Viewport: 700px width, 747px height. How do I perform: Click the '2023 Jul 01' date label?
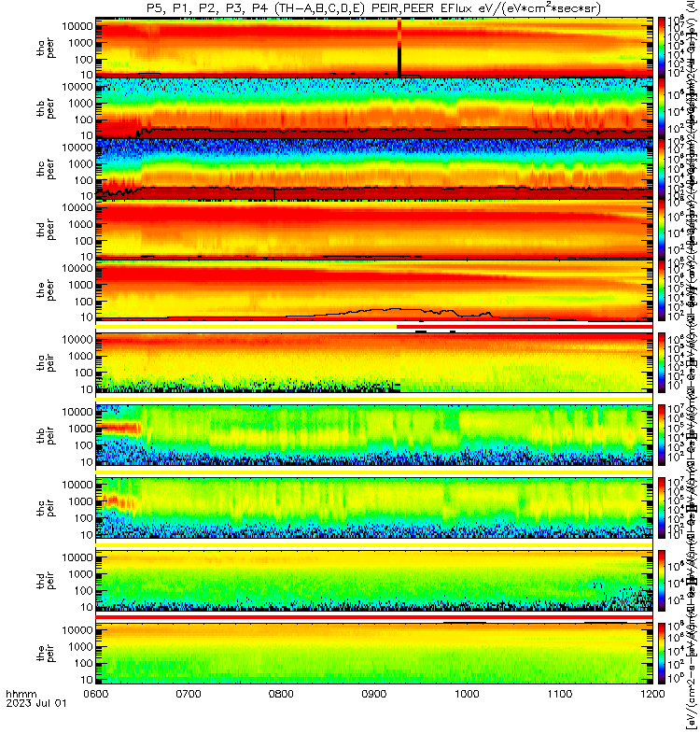36,703
